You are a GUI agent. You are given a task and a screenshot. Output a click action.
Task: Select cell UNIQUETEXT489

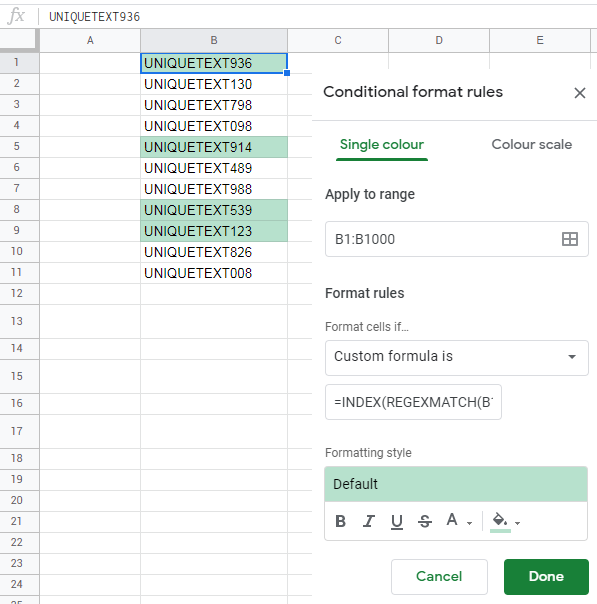(214, 168)
